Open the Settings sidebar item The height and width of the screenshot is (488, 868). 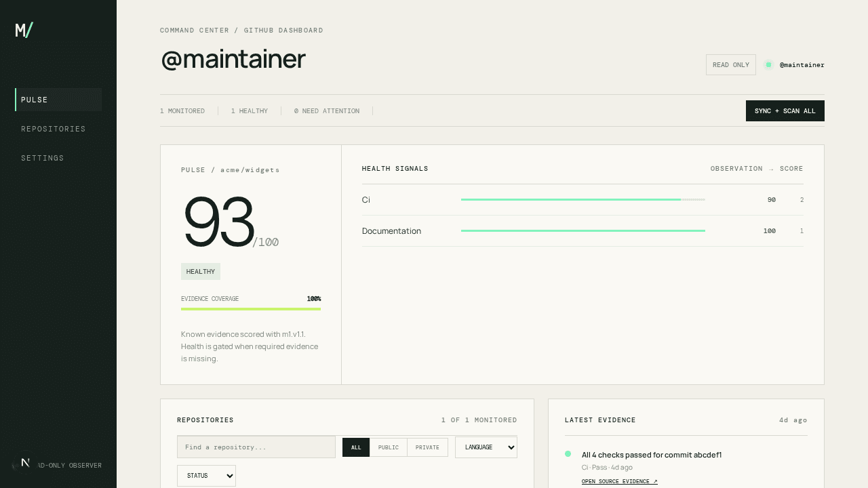click(58, 158)
